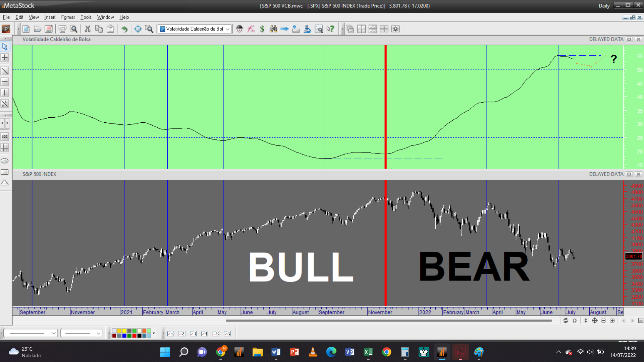This screenshot has width=644, height=362.
Task: Open the first line style dropdown
Action: [54, 333]
